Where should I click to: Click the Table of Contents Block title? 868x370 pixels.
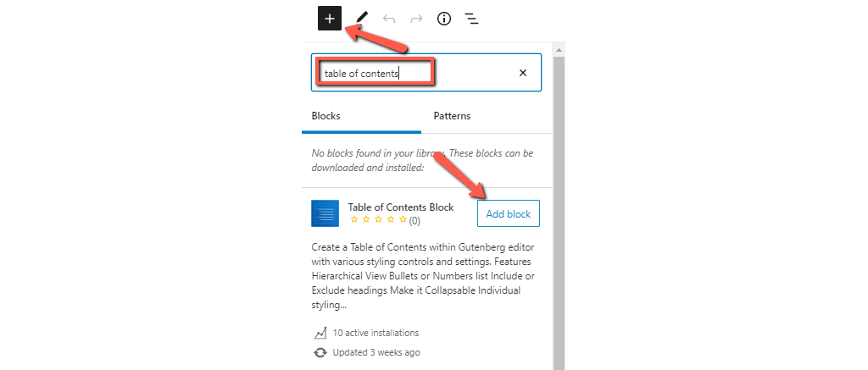400,207
